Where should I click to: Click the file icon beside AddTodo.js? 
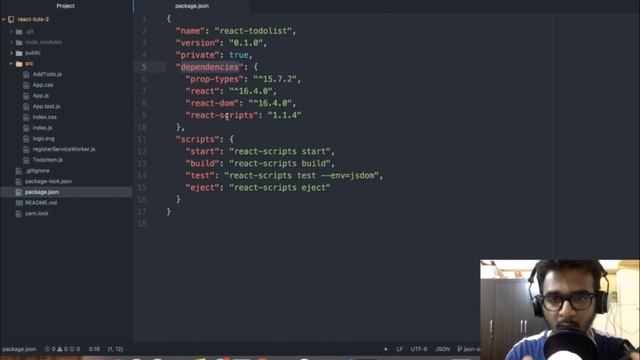click(x=26, y=74)
